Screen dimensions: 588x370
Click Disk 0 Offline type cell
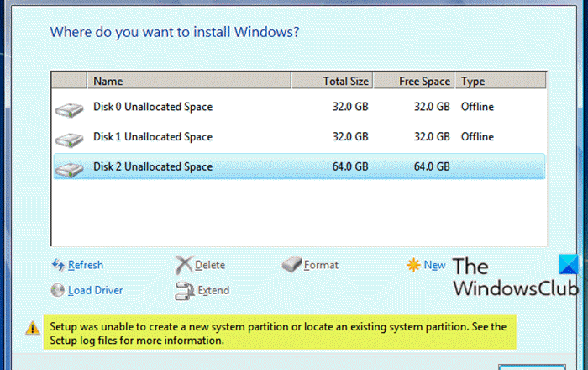pos(477,107)
